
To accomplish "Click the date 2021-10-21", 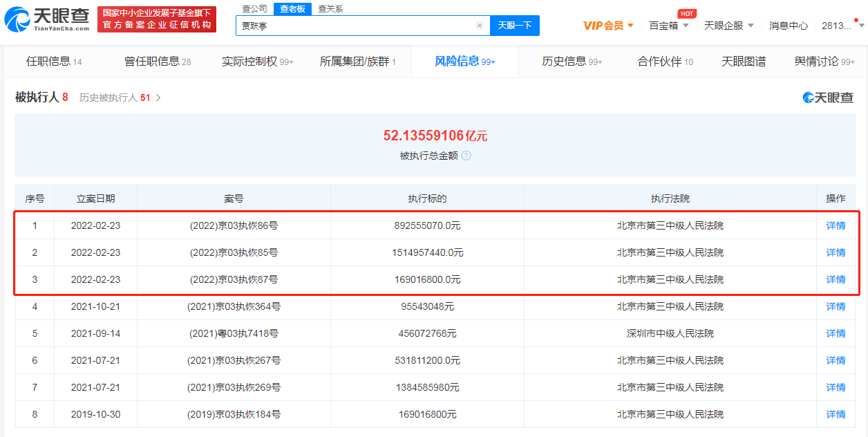I will [95, 306].
